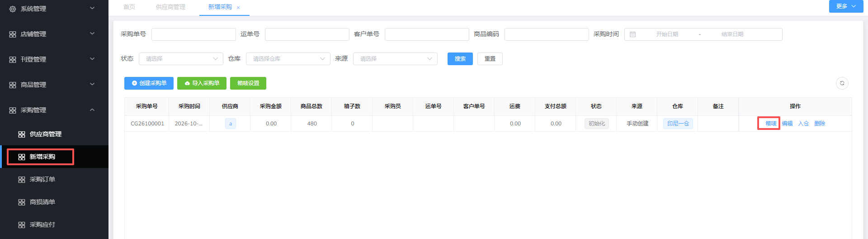Click the 商损清单 submenu icon

22,202
